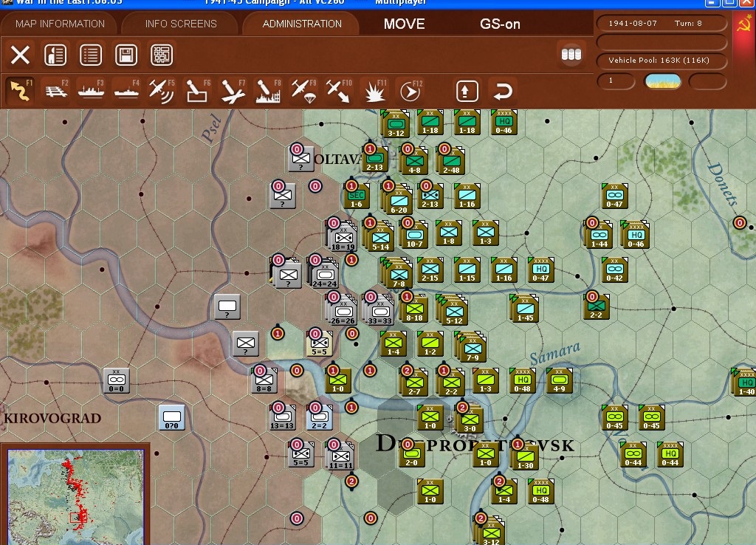
Task: Close the administration toolbar with the X icon
Action: [20, 55]
